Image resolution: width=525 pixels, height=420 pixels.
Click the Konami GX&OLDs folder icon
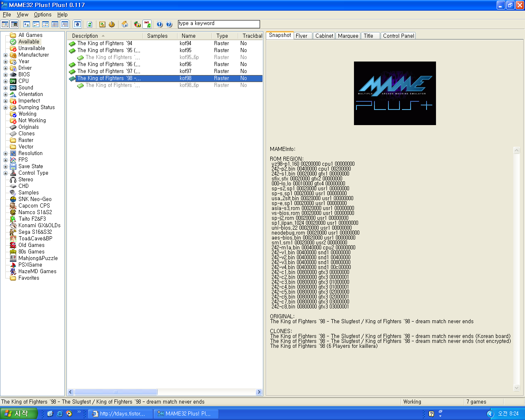13,226
